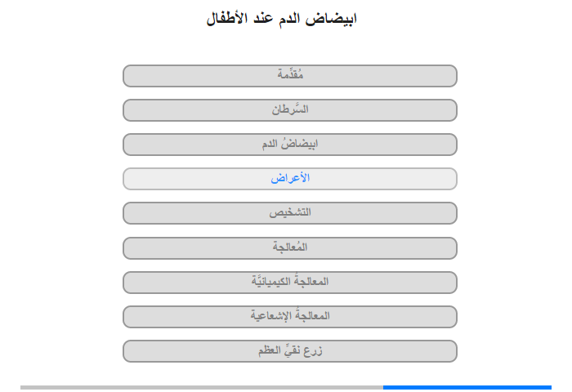Viewport: 572px width, 392px height.
Task: Click the blue filled progress bar segment
Action: [467, 387]
